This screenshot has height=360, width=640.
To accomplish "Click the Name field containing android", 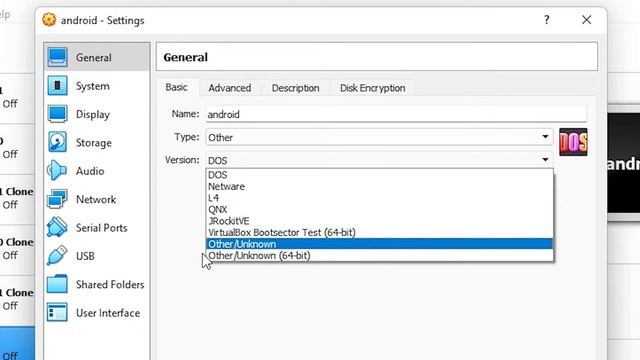I will coord(396,114).
